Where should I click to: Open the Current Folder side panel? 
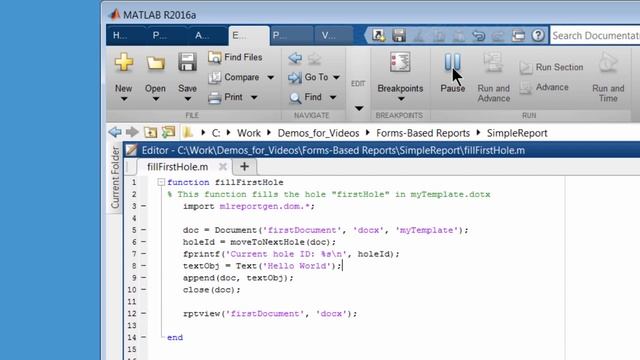click(116, 177)
